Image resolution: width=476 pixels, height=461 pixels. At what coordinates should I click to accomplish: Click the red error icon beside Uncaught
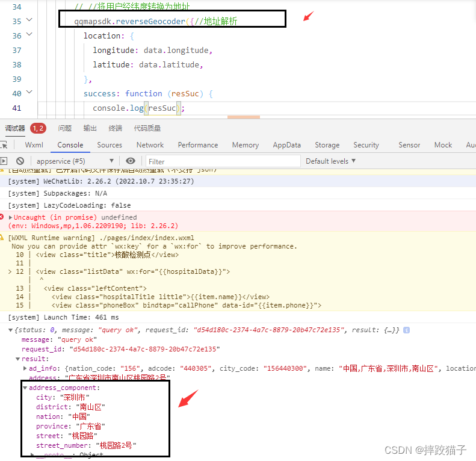pos(2,217)
